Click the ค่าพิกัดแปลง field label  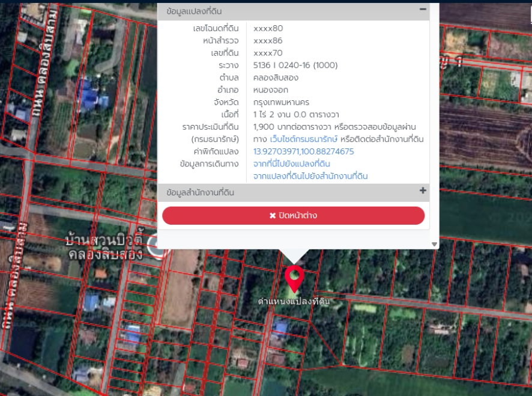[x=216, y=151]
